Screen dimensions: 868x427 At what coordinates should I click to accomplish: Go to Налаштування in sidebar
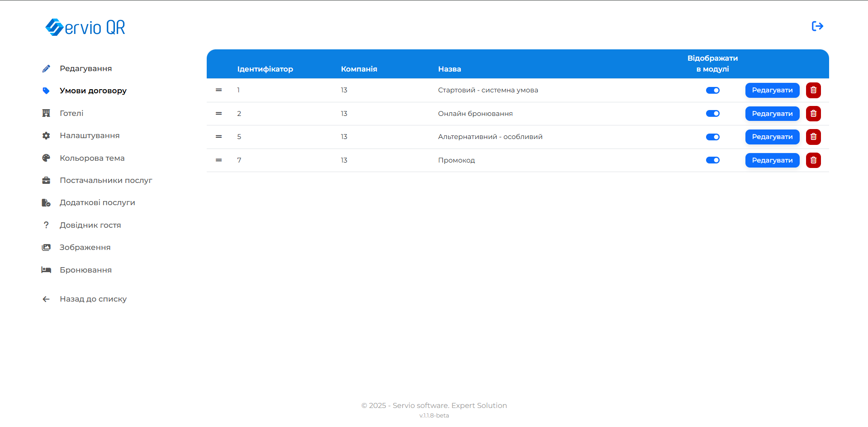pyautogui.click(x=90, y=135)
